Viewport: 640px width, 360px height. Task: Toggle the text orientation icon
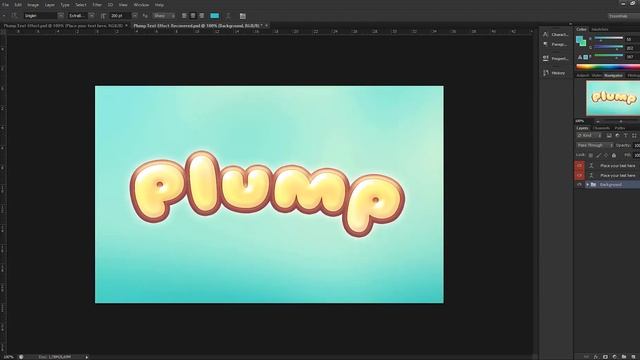[x=14, y=16]
